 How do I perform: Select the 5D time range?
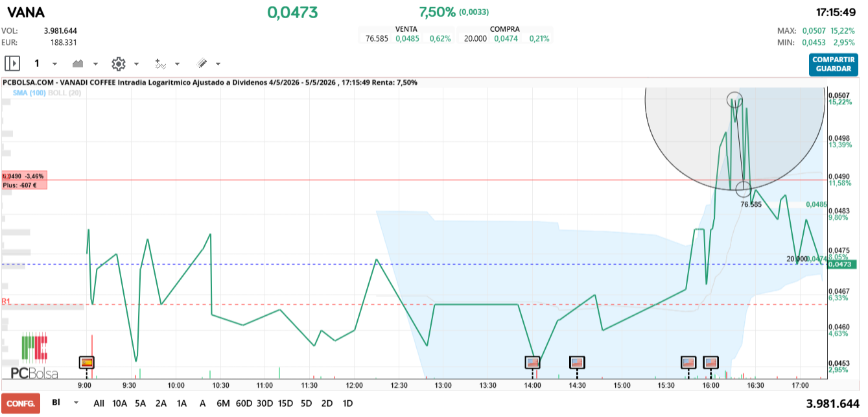click(306, 403)
